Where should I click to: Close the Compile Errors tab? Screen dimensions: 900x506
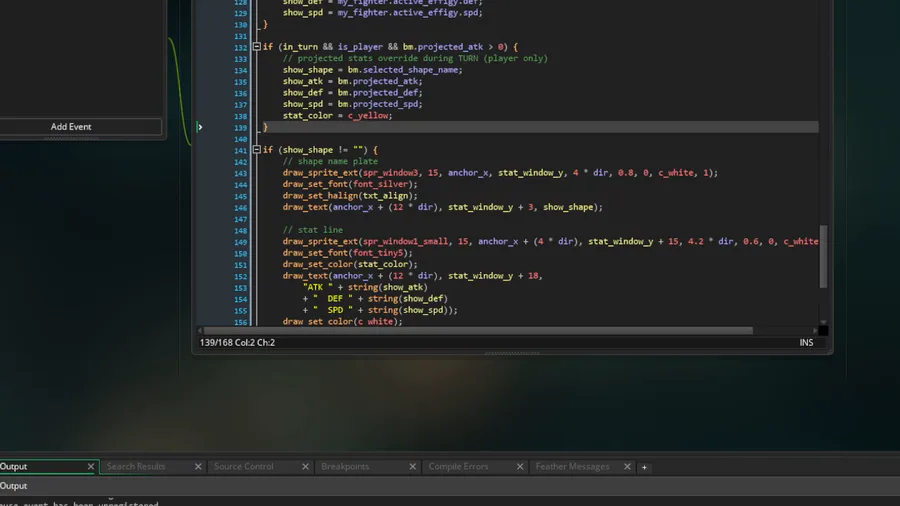coord(520,467)
